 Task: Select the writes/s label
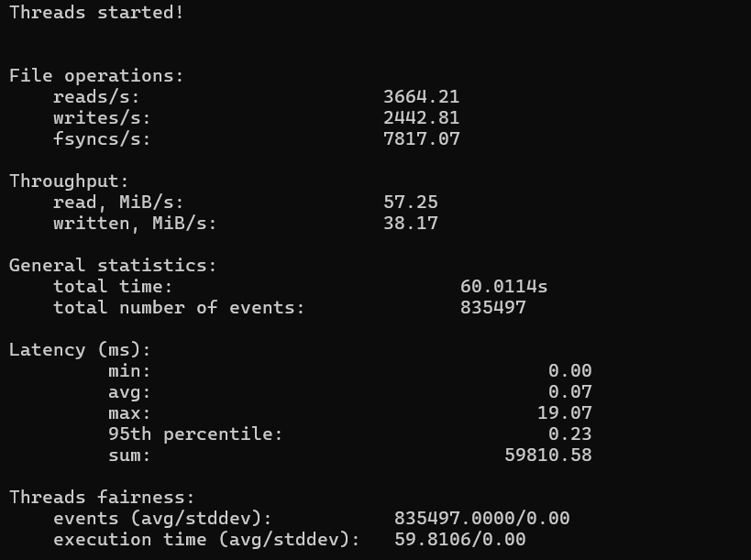click(x=102, y=117)
